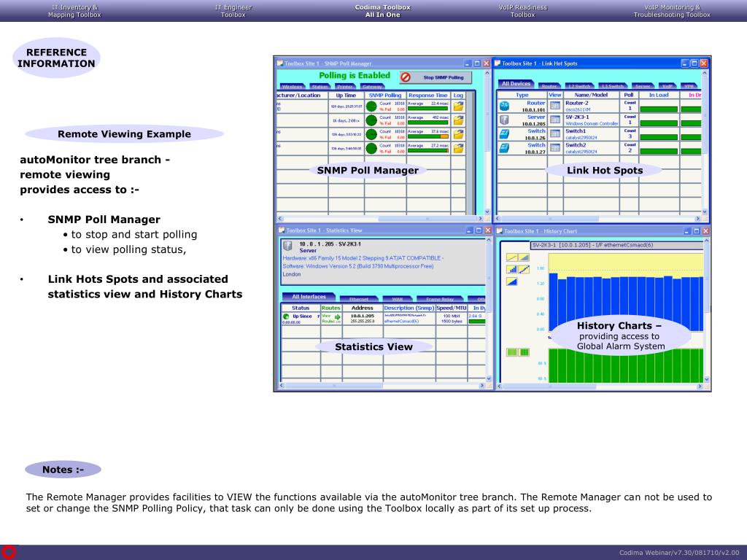This screenshot has width=747, height=560.
Task: Select Station tab in SNMP Poll Manager
Action: point(320,87)
